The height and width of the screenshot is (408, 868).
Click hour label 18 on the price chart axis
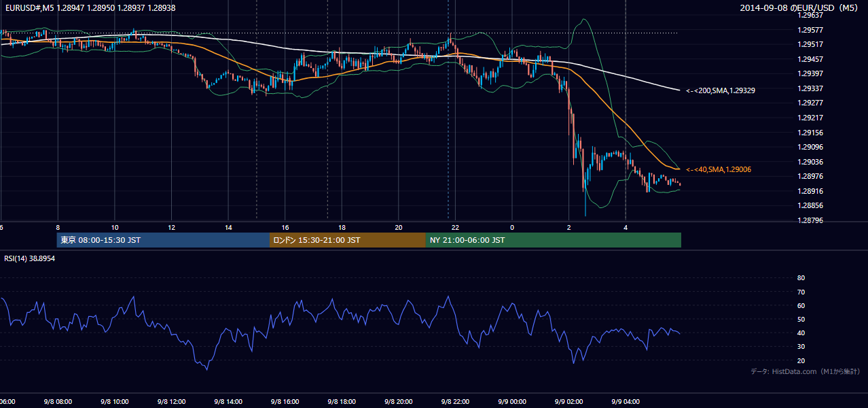click(x=342, y=228)
